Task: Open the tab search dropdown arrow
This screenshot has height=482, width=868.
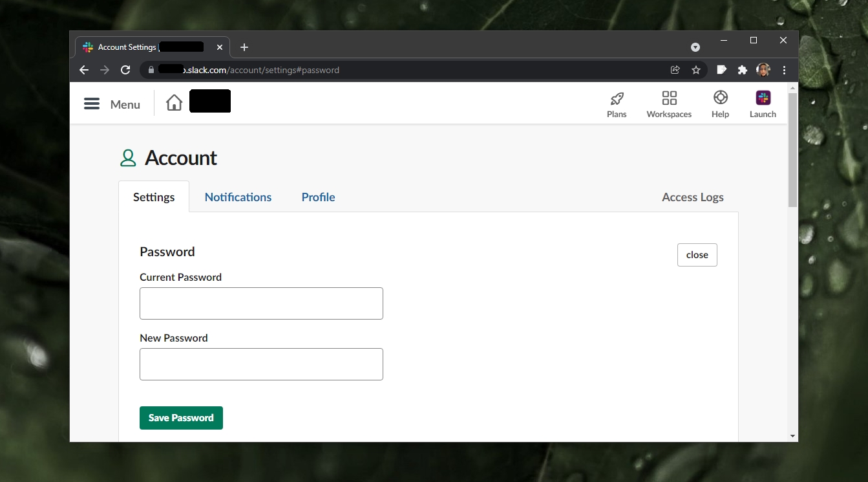Action: point(695,47)
